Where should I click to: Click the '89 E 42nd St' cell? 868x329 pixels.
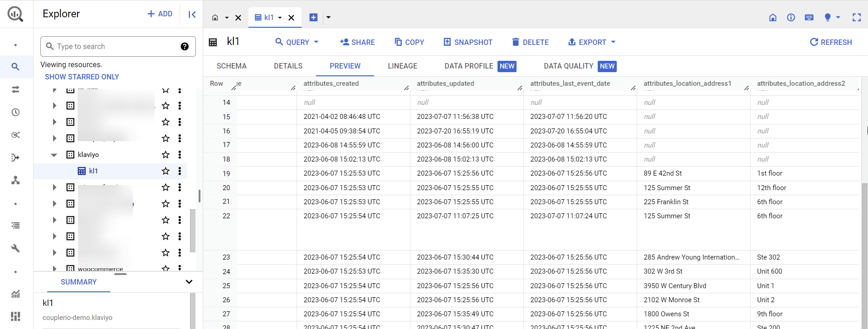coord(693,173)
